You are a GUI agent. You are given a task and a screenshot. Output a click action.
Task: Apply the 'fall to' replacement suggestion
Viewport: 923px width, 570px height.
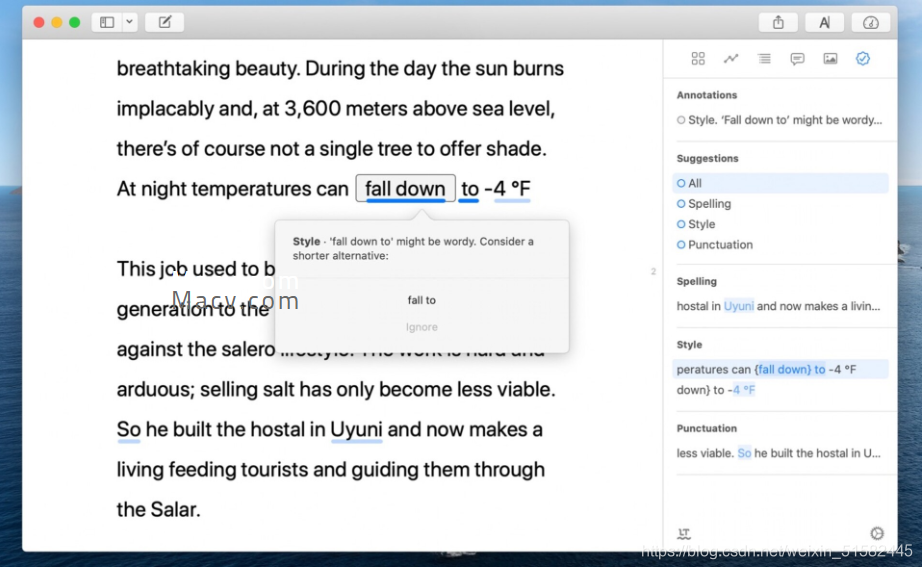click(x=421, y=300)
